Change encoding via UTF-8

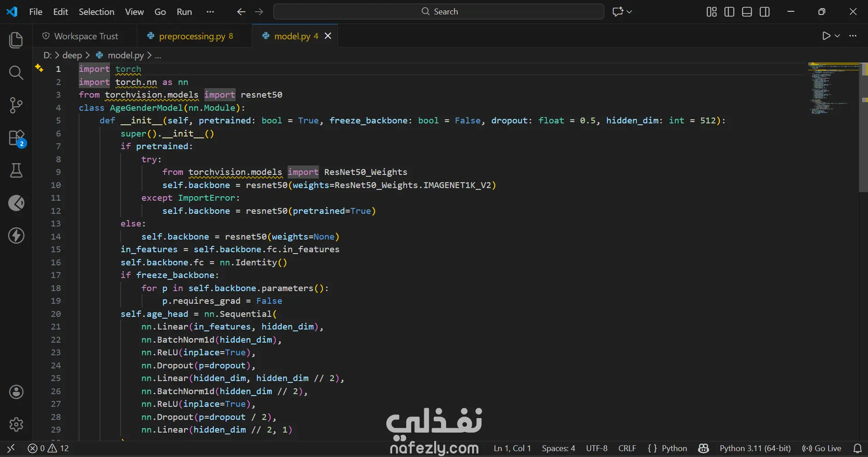point(597,448)
